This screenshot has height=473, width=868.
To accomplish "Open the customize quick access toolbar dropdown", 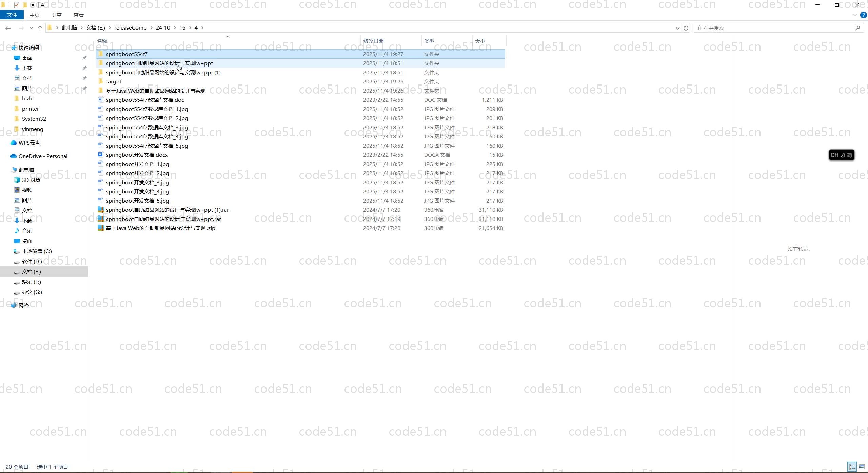I will [33, 5].
